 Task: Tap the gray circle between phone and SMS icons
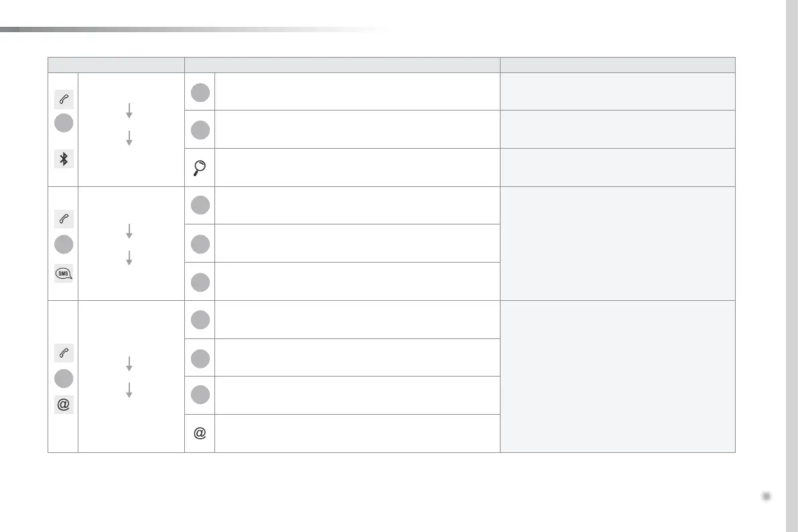point(64,244)
